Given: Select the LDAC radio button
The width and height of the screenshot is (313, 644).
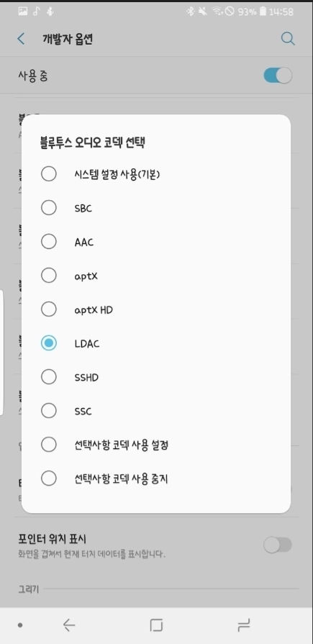Looking at the screenshot, I should pos(48,343).
